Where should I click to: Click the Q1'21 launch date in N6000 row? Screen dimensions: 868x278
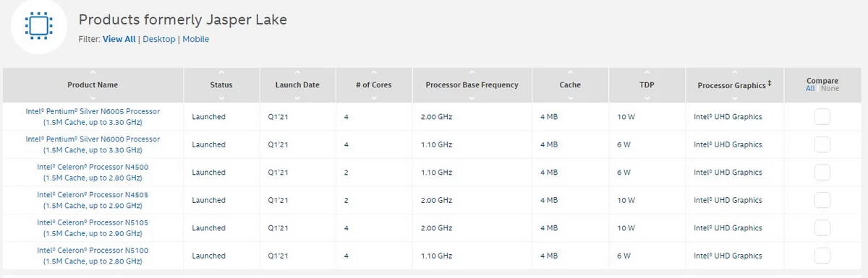(x=278, y=144)
